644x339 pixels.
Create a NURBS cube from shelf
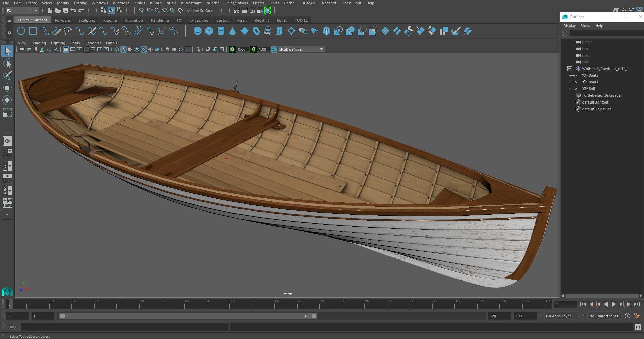(209, 31)
